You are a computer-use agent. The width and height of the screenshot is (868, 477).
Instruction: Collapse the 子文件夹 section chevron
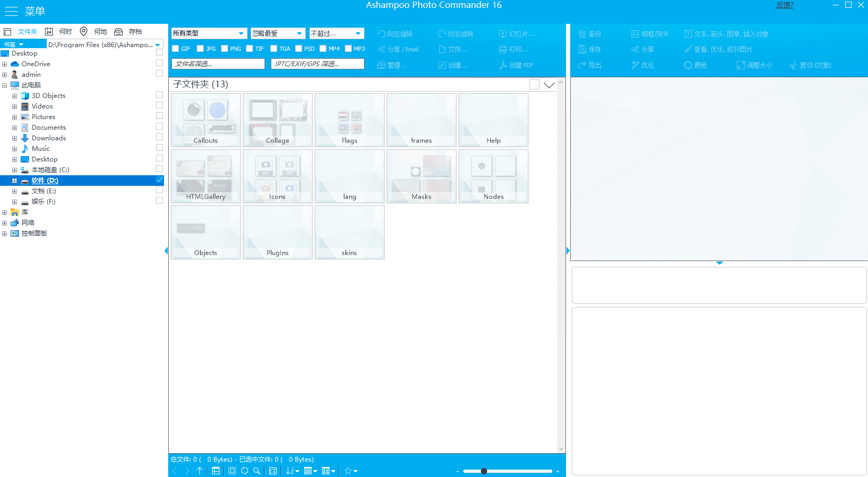[549, 85]
